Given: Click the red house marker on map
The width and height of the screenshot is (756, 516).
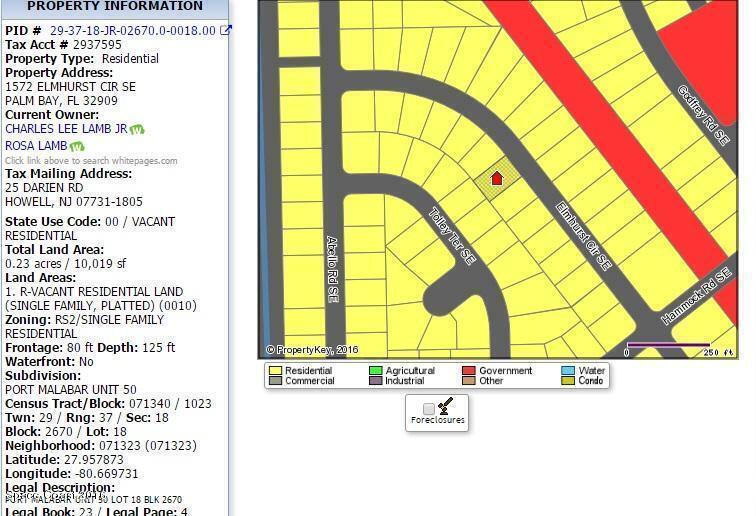Looking at the screenshot, I should click(497, 178).
